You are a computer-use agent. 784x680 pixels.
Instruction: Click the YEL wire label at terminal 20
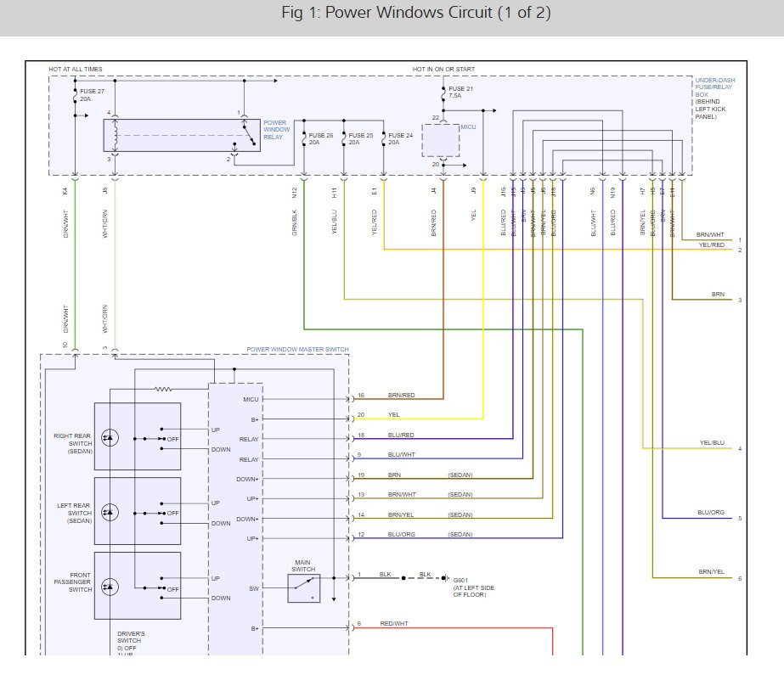point(394,414)
